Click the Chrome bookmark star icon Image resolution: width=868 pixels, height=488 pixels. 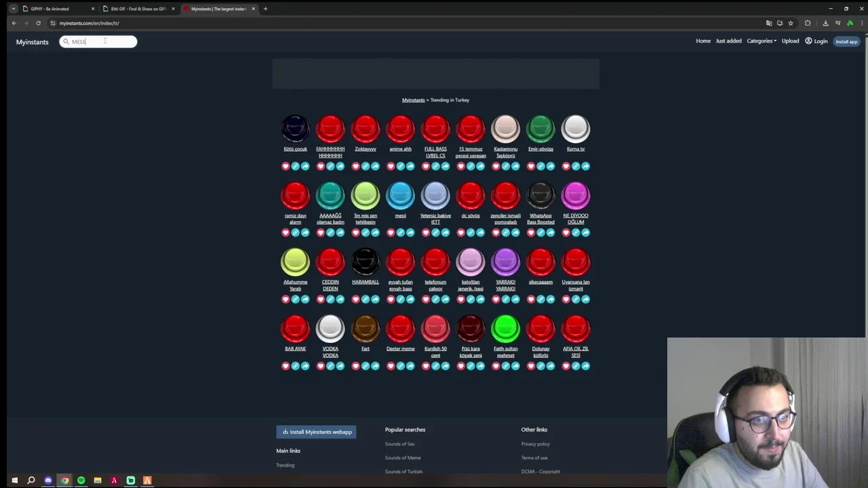[791, 23]
